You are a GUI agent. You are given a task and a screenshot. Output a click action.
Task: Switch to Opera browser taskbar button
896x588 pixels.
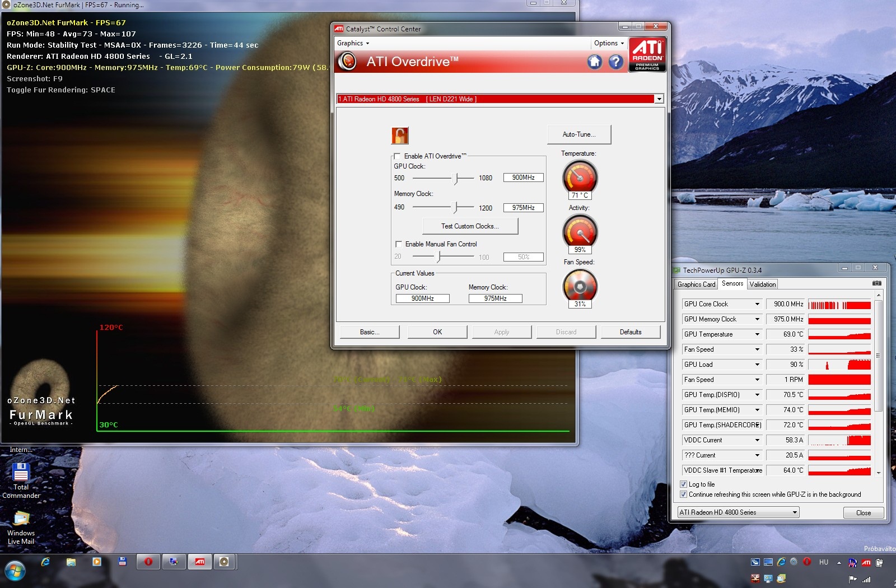pos(148,562)
